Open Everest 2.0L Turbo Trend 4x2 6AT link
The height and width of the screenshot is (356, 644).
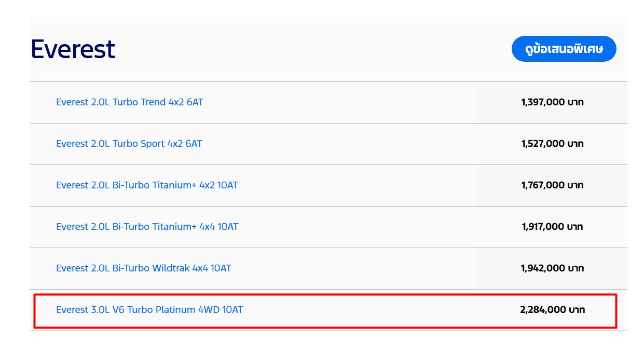coord(130,102)
